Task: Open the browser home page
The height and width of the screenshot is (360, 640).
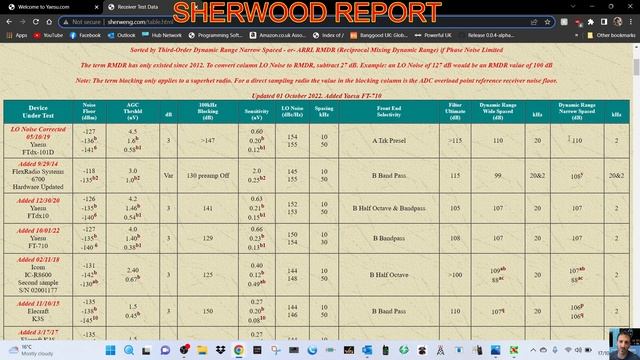Action: (x=49, y=22)
